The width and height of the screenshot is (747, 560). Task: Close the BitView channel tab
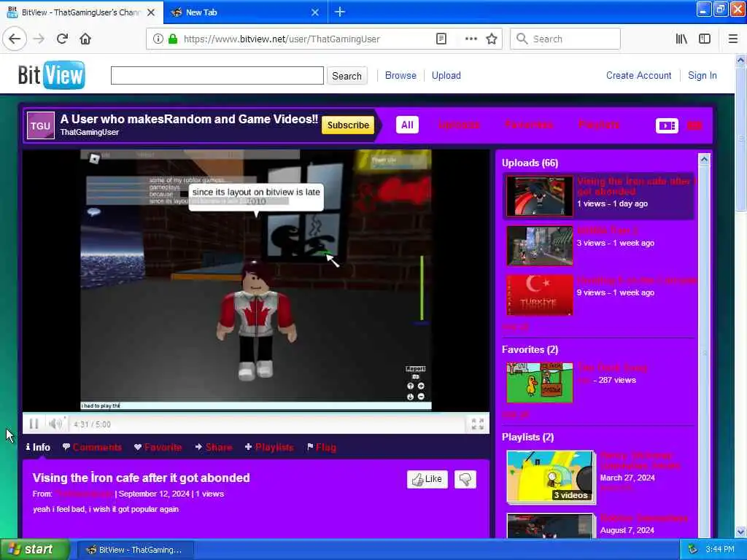click(151, 12)
